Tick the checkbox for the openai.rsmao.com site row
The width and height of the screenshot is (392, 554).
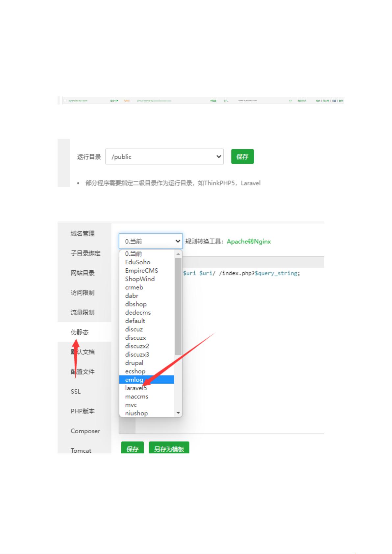click(65, 101)
